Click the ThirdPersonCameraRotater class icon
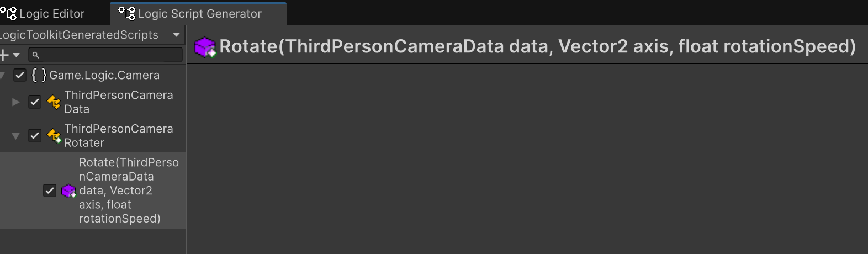 pos(54,136)
